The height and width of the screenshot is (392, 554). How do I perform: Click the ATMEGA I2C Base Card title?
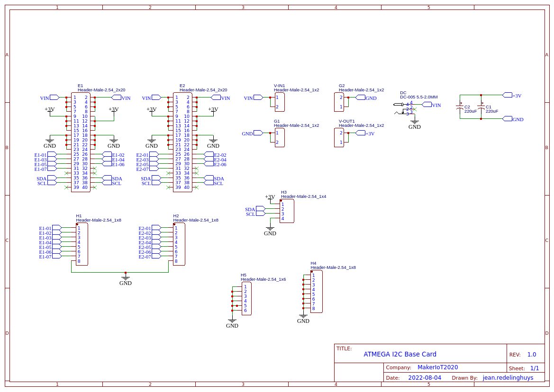click(x=400, y=354)
